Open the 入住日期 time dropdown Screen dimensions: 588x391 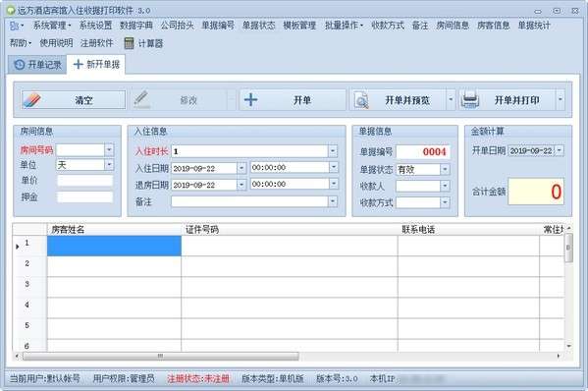click(333, 167)
